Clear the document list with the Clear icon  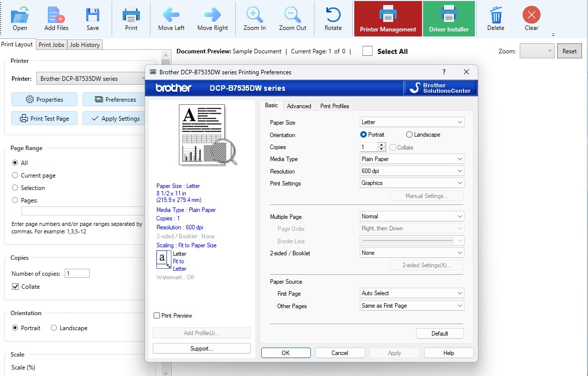tap(531, 18)
